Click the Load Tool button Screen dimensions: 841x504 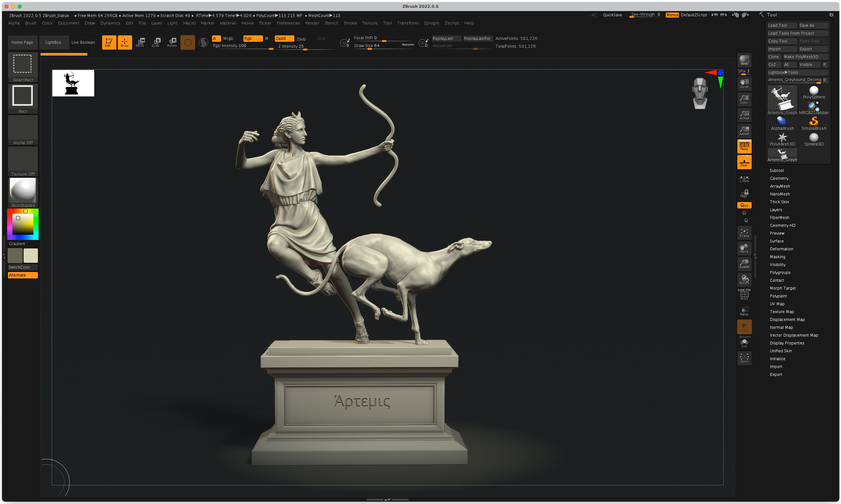(781, 25)
